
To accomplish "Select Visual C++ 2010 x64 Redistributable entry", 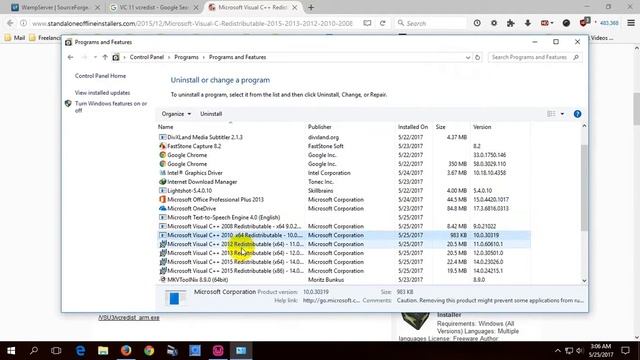I will [x=344, y=236].
